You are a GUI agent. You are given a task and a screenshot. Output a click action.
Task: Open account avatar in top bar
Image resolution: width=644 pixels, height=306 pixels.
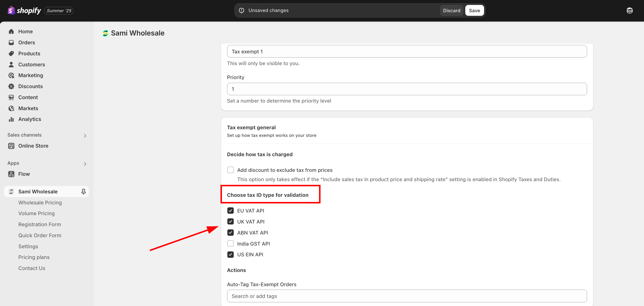click(630, 11)
